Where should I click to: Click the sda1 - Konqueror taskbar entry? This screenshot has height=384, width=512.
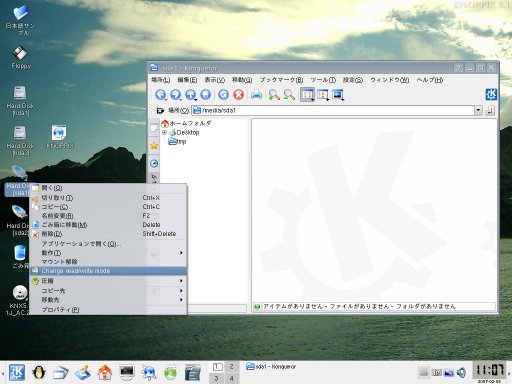[x=271, y=367]
